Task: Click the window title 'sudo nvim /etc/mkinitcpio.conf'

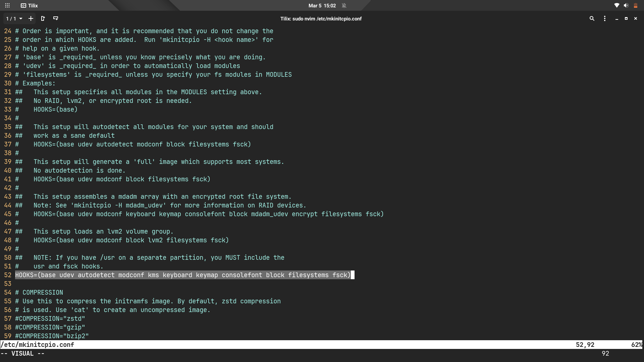Action: click(x=321, y=19)
